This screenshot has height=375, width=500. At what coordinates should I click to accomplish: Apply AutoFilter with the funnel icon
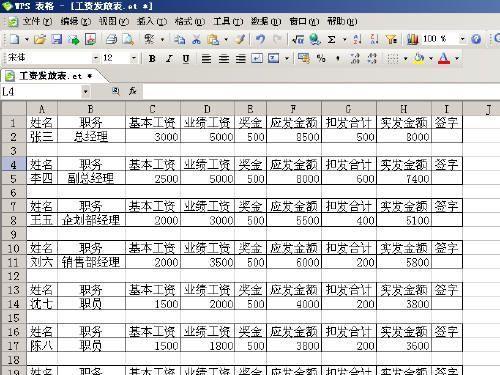coord(392,39)
